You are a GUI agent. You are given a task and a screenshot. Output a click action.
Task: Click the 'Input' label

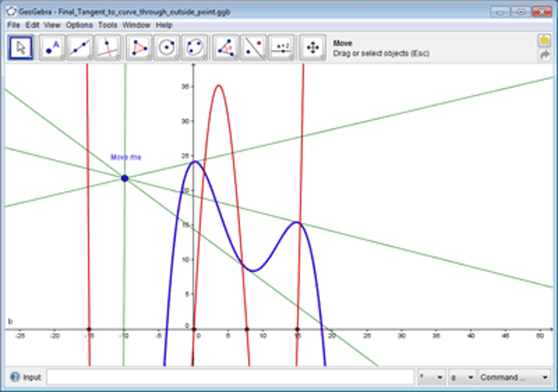[x=32, y=377]
